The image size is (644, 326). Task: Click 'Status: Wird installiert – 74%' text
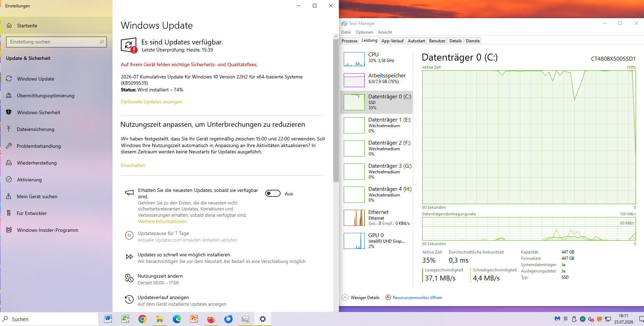coord(152,90)
